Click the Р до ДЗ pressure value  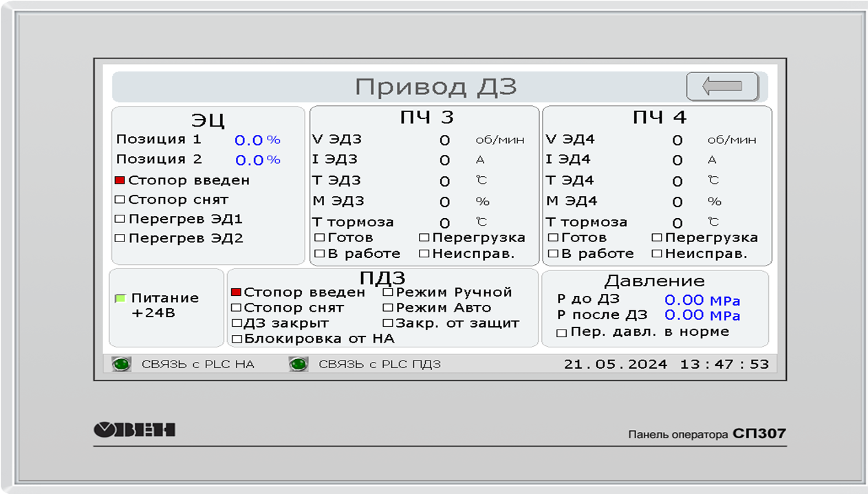tap(702, 300)
